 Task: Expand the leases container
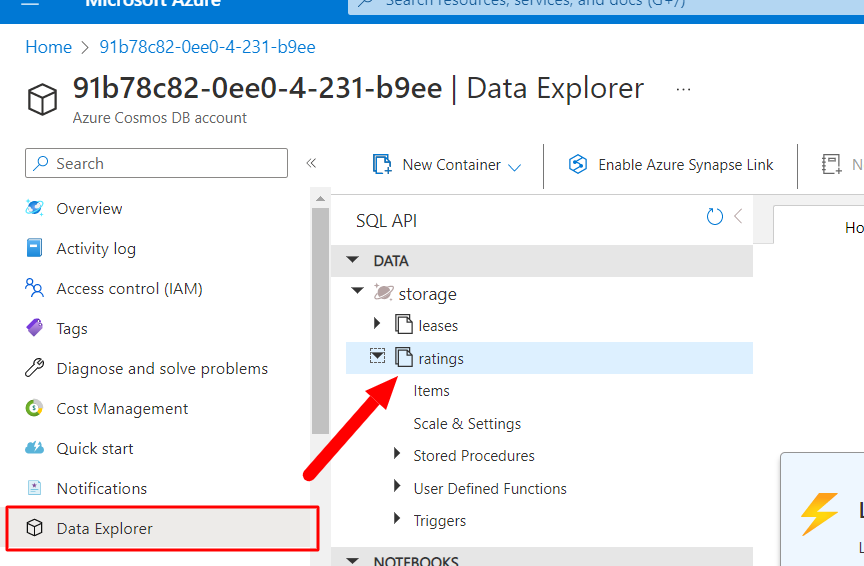(377, 323)
